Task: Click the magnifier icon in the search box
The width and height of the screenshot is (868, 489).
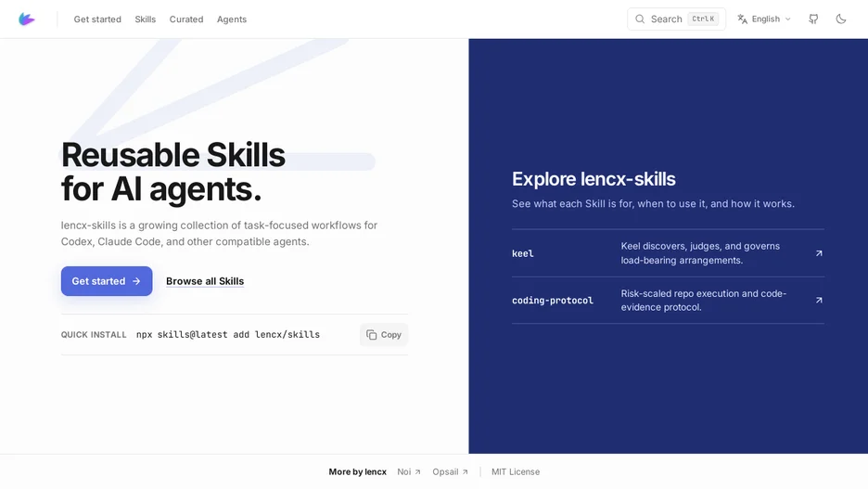Action: click(640, 19)
